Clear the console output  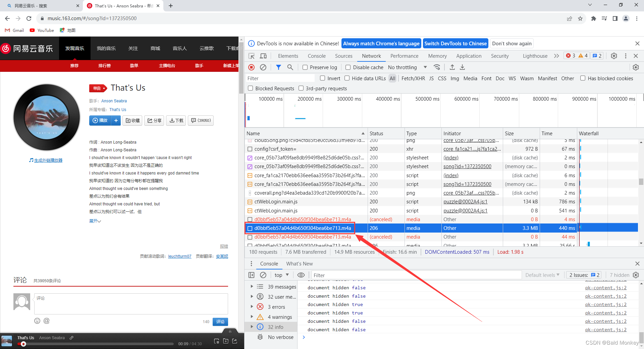[263, 275]
